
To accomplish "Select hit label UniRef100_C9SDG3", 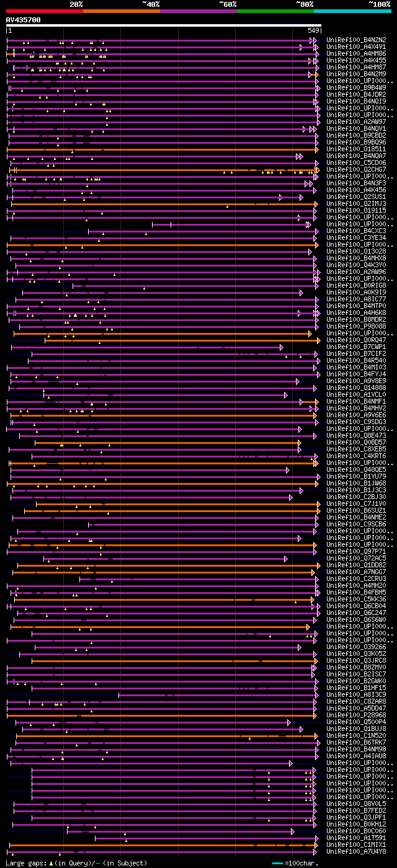I will click(355, 422).
